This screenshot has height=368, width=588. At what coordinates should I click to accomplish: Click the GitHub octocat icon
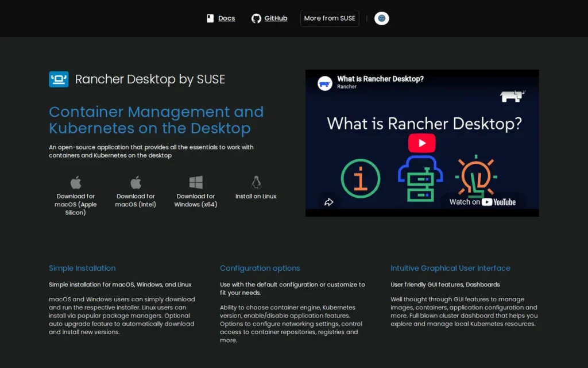[256, 18]
